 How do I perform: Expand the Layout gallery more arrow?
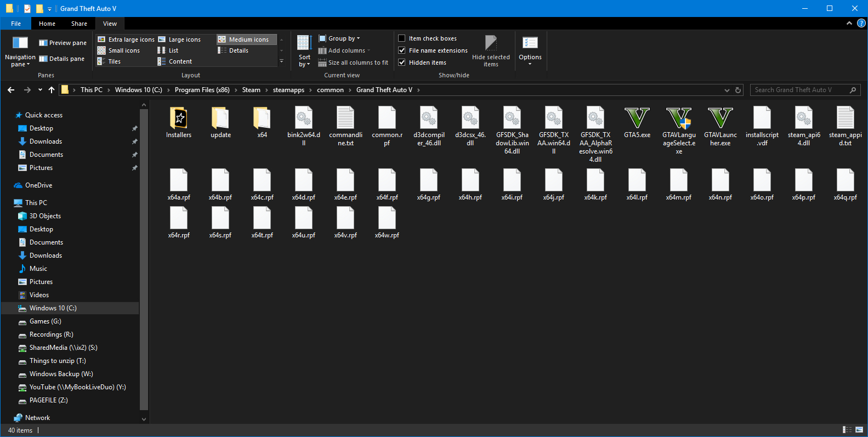[x=281, y=61]
